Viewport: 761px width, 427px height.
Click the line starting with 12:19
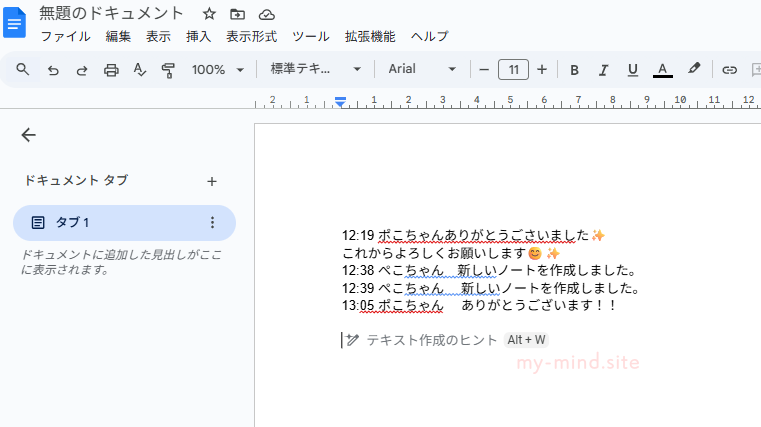click(x=474, y=236)
